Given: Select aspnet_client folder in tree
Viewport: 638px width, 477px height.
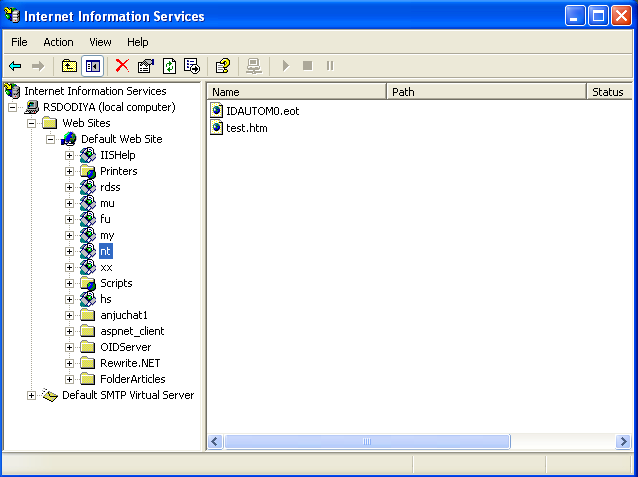Looking at the screenshot, I should tap(132, 331).
